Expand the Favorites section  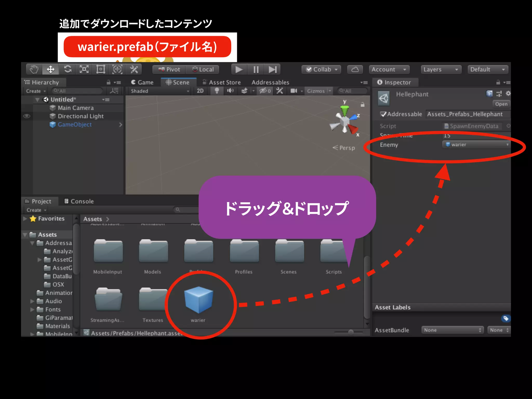pyautogui.click(x=25, y=219)
